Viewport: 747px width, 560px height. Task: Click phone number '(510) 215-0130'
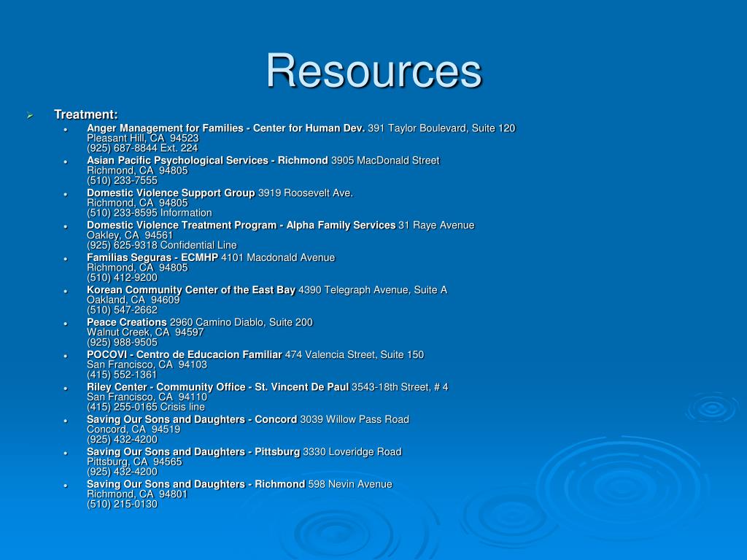(122, 505)
